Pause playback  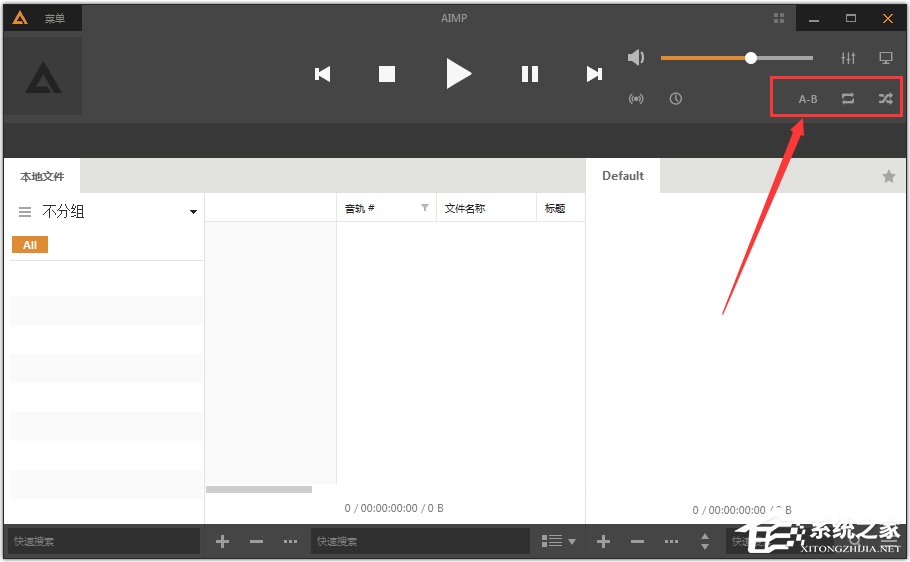click(x=530, y=74)
